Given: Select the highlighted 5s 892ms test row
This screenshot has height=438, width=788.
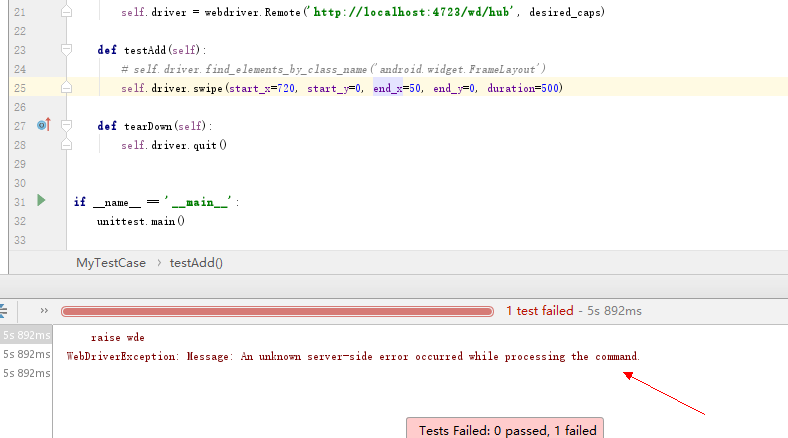Looking at the screenshot, I should 26,335.
